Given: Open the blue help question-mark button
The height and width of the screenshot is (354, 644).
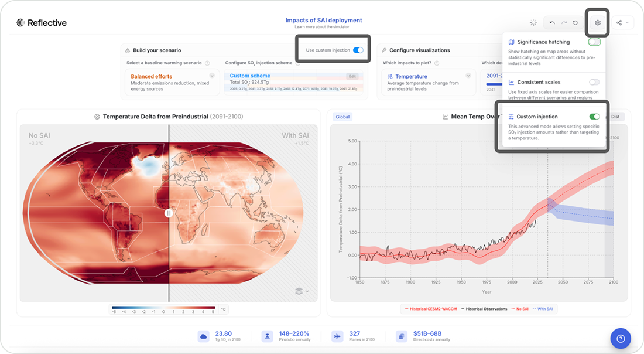Looking at the screenshot, I should (x=621, y=338).
